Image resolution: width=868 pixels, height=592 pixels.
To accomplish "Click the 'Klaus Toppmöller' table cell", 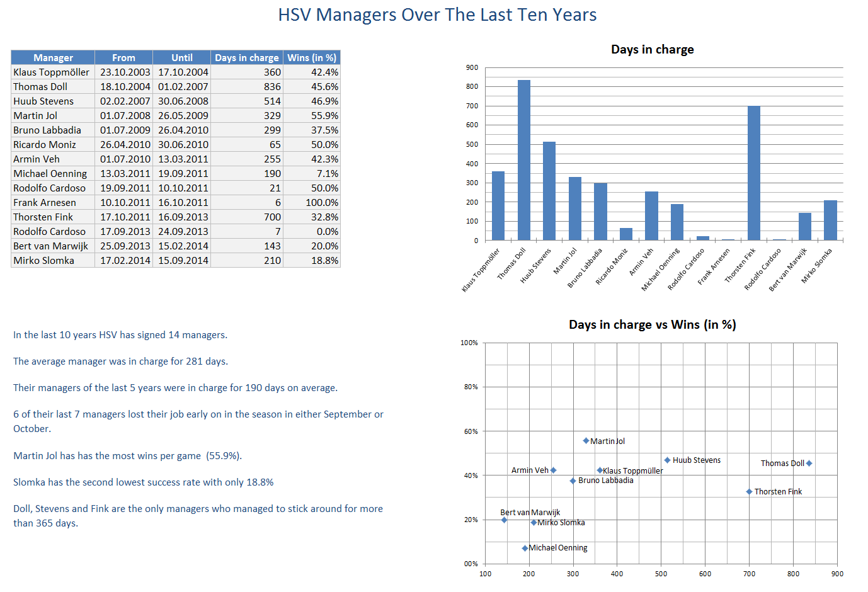I will pos(53,72).
